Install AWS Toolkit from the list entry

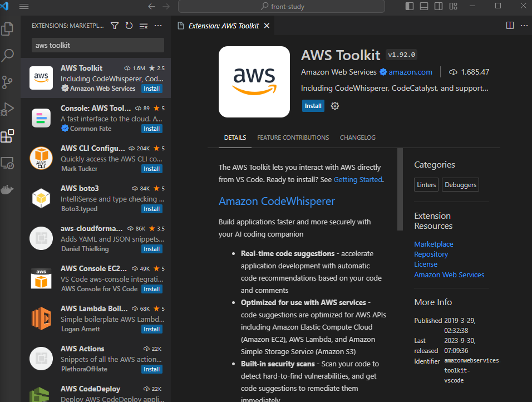coord(152,89)
